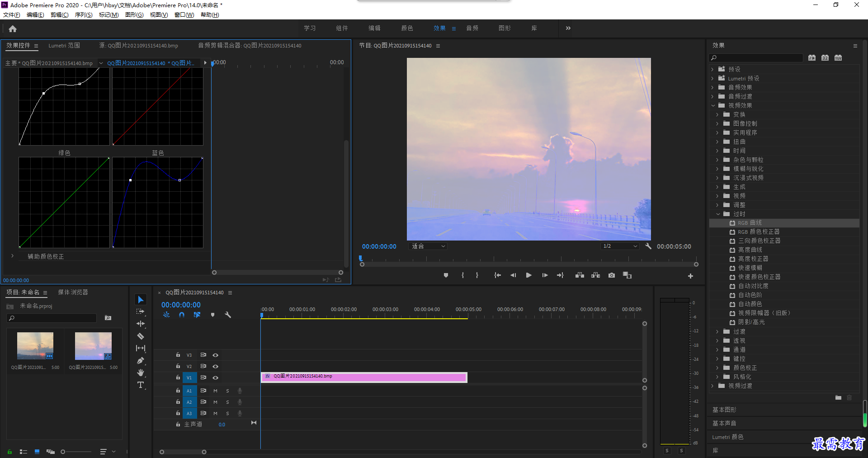Select the Hand tool
Image resolution: width=868 pixels, height=458 pixels.
pos(141,373)
